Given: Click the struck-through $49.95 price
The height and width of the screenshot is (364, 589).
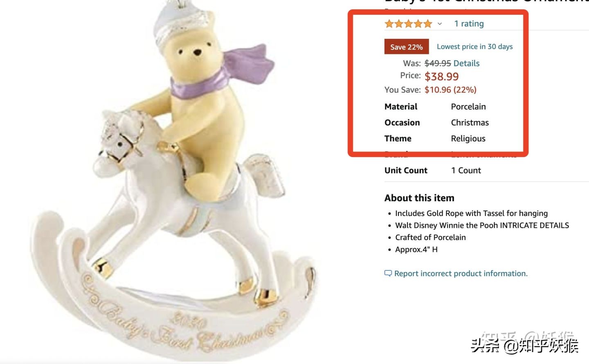Looking at the screenshot, I should [438, 63].
